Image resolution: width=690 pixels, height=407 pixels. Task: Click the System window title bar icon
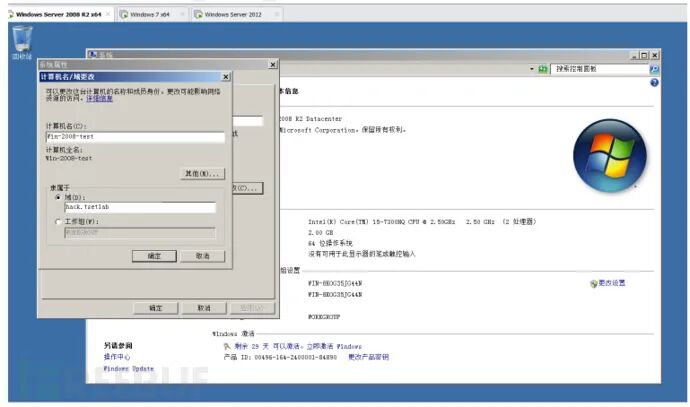[93, 55]
